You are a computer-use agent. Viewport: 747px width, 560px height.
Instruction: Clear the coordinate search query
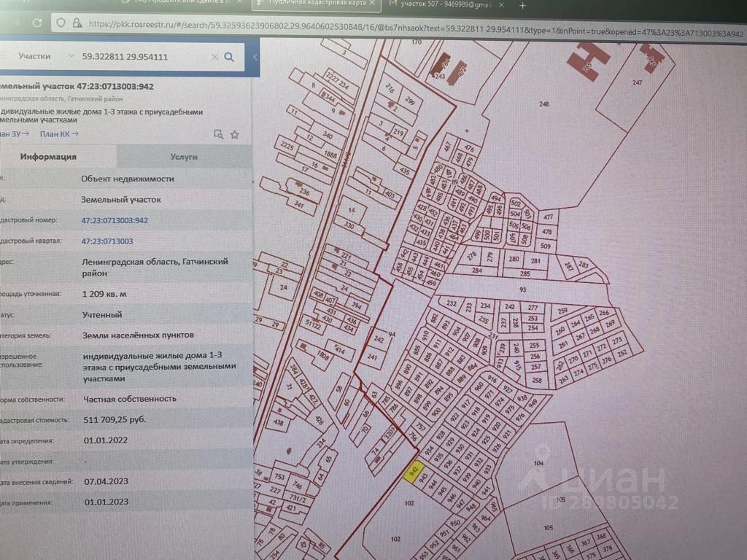[x=214, y=57]
